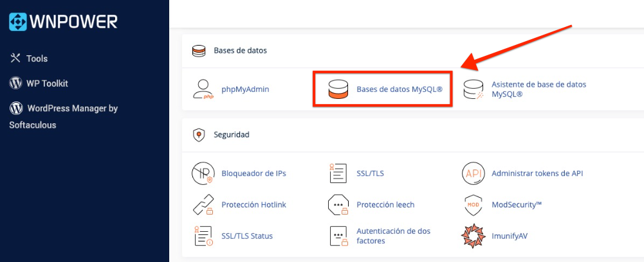Click the Bases de datos section icon
Image resolution: width=644 pixels, height=262 pixels.
199,51
